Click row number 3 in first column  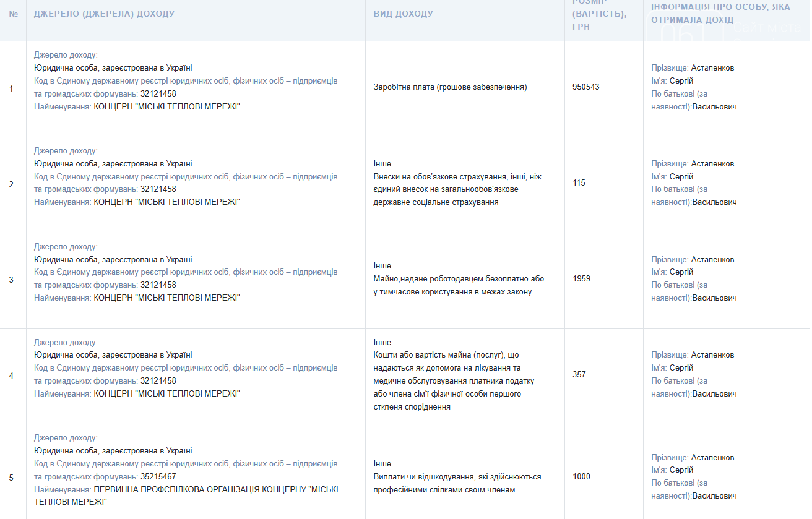point(11,280)
